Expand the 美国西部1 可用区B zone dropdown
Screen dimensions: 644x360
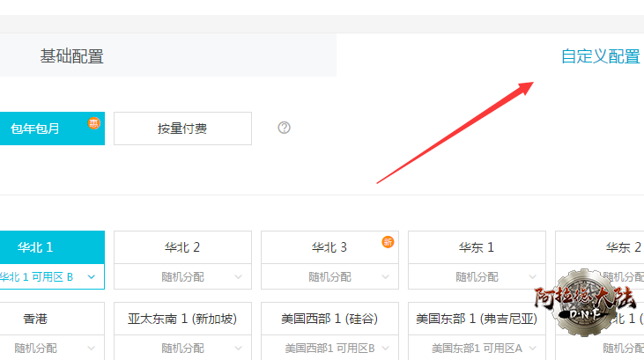pyautogui.click(x=329, y=348)
